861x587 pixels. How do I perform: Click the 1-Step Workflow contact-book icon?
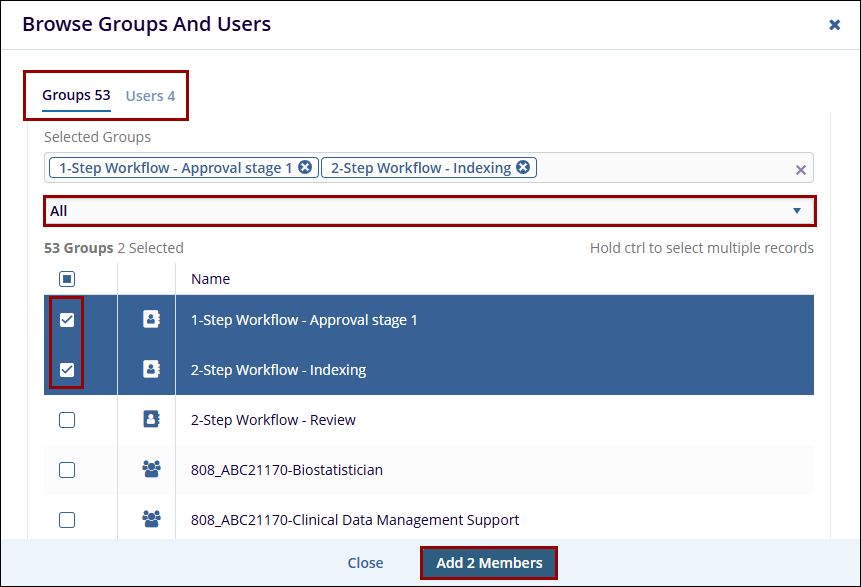(x=151, y=320)
